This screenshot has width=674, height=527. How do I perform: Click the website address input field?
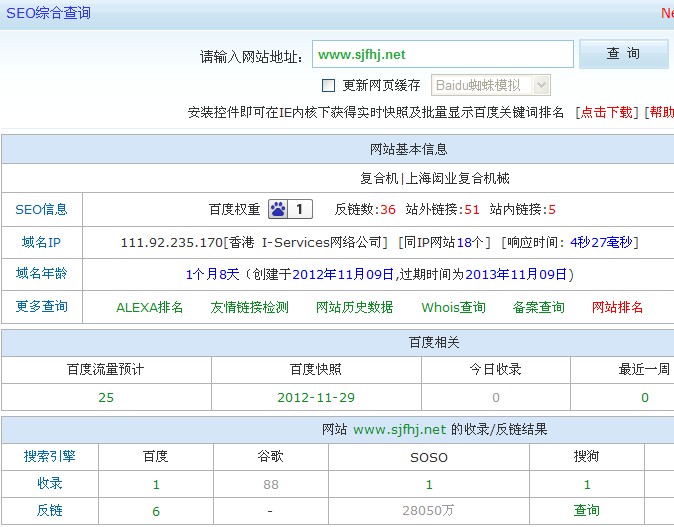tap(442, 55)
